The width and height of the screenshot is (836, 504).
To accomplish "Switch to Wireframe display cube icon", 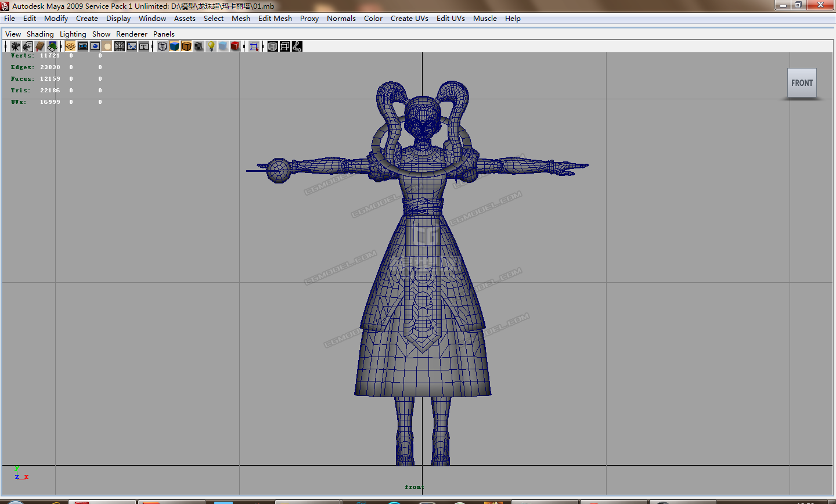I will (x=163, y=46).
